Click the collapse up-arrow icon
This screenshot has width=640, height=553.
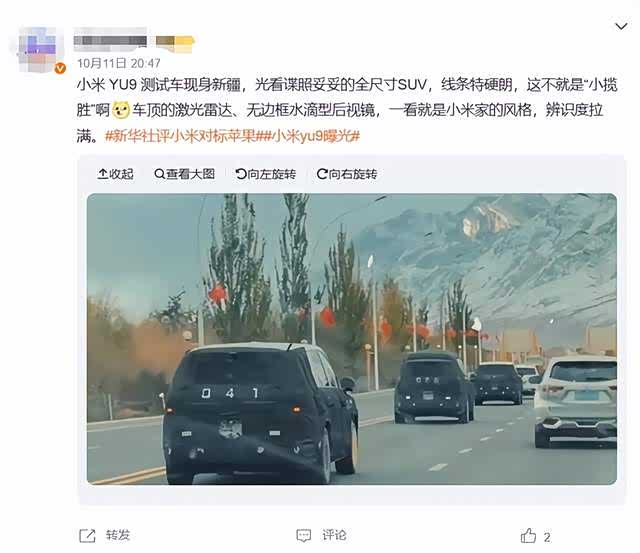(x=102, y=174)
